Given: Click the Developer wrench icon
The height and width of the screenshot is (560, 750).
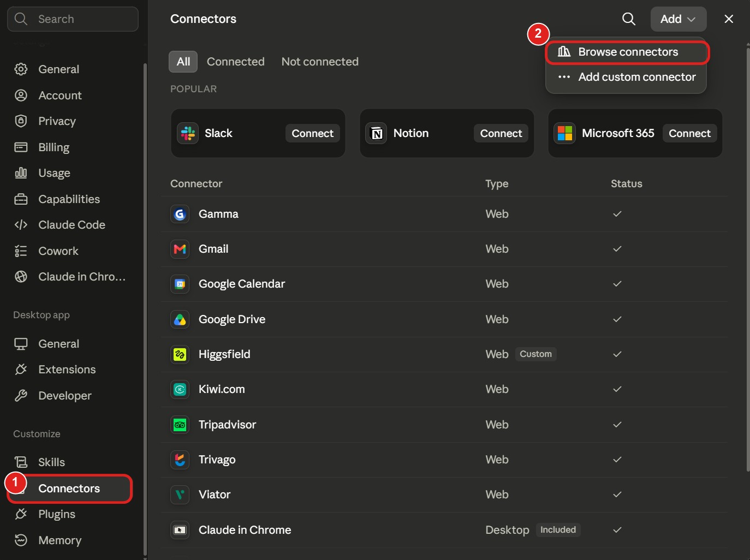Looking at the screenshot, I should tap(21, 396).
